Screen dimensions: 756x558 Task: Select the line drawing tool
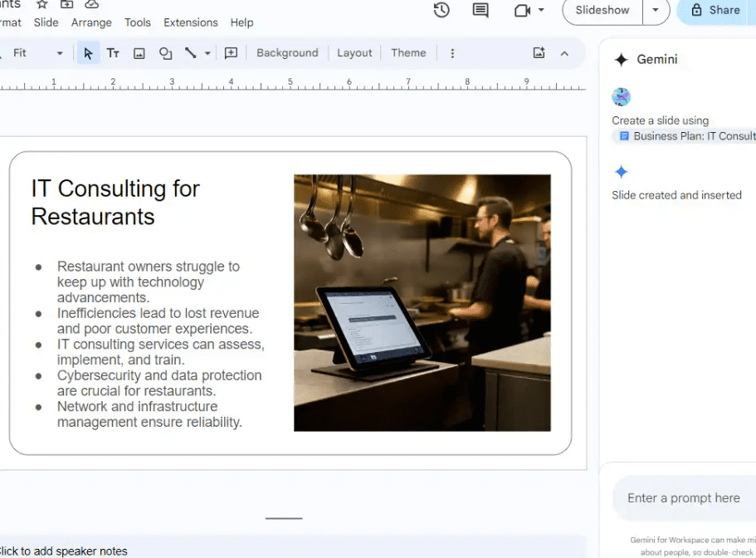coord(192,52)
